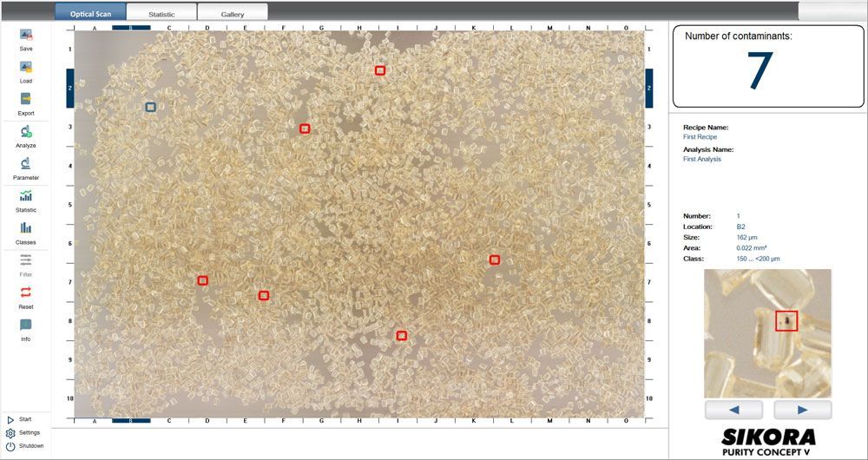
Task: Run Analyze with the microscope icon
Action: tap(26, 132)
